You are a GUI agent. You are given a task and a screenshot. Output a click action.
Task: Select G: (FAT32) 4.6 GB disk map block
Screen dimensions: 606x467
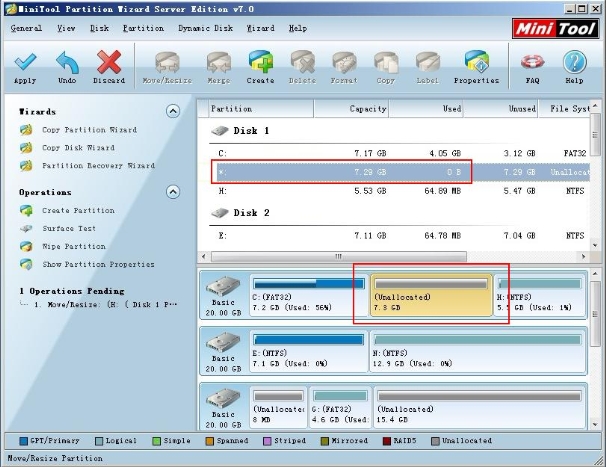[x=340, y=407]
